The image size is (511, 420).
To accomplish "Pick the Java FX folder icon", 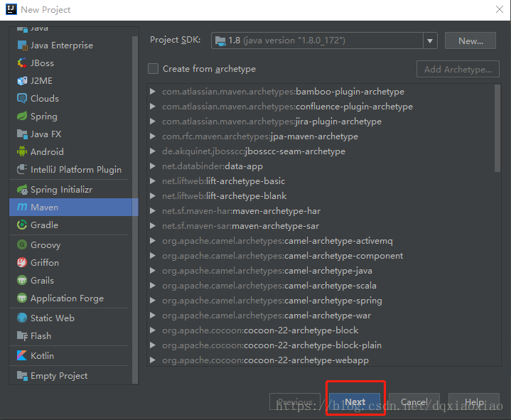I will click(x=22, y=134).
